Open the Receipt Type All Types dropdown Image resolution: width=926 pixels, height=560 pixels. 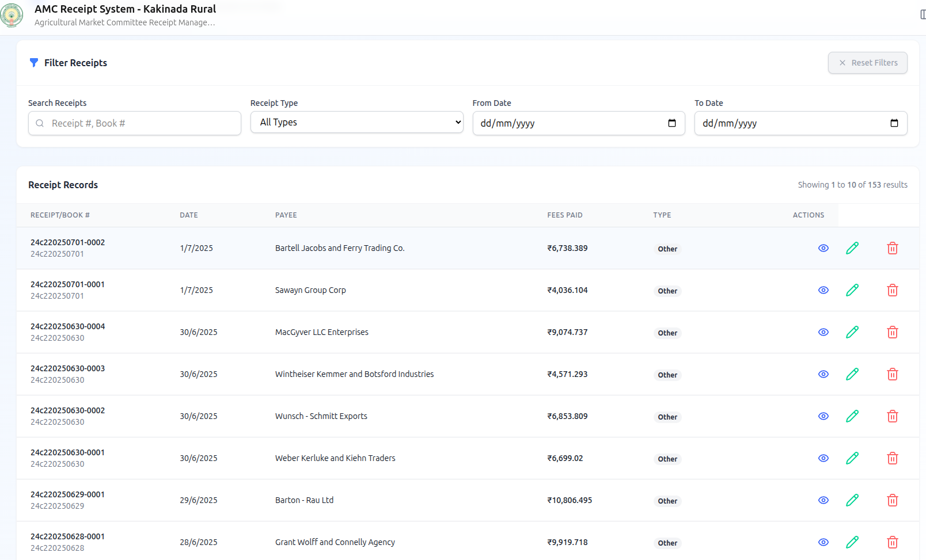[357, 122]
